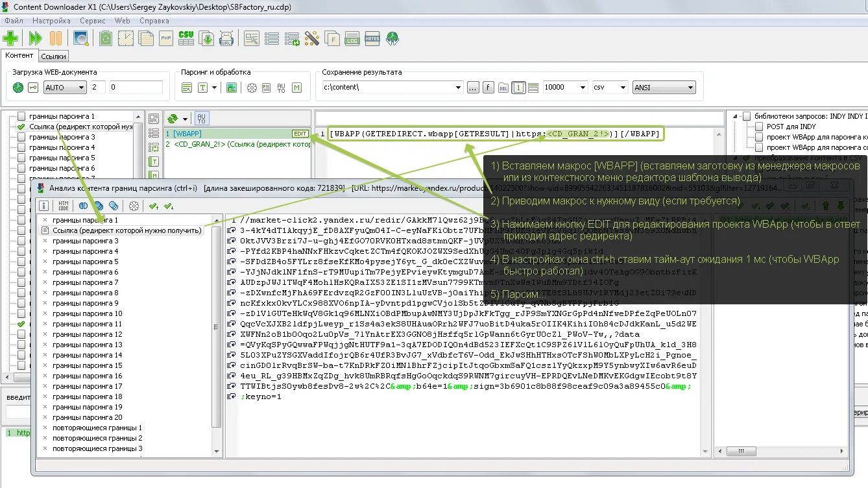Screen dimensions: 868x488
Task: Click the green refresh arrows icon above template list
Action: [173, 119]
